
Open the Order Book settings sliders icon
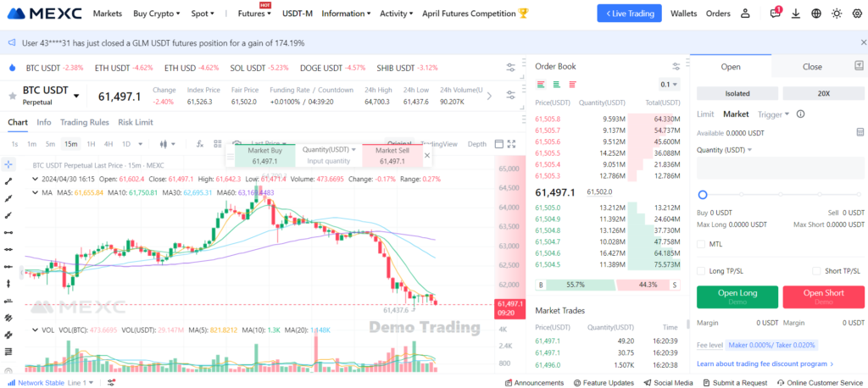point(676,66)
